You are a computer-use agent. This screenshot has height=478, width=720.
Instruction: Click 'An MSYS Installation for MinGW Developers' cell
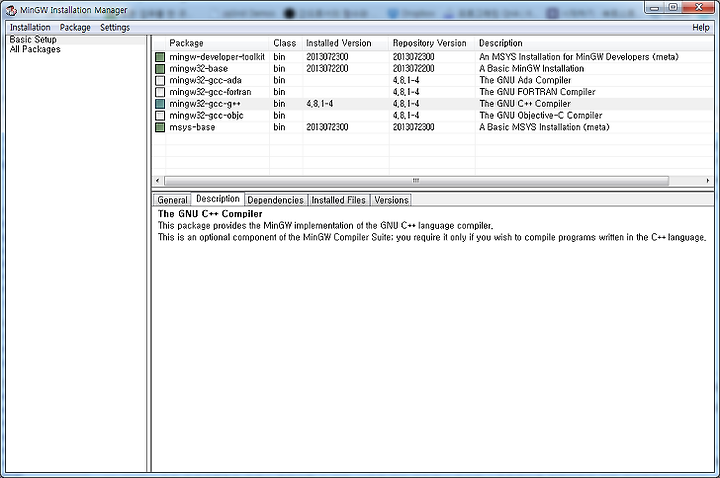[579, 57]
